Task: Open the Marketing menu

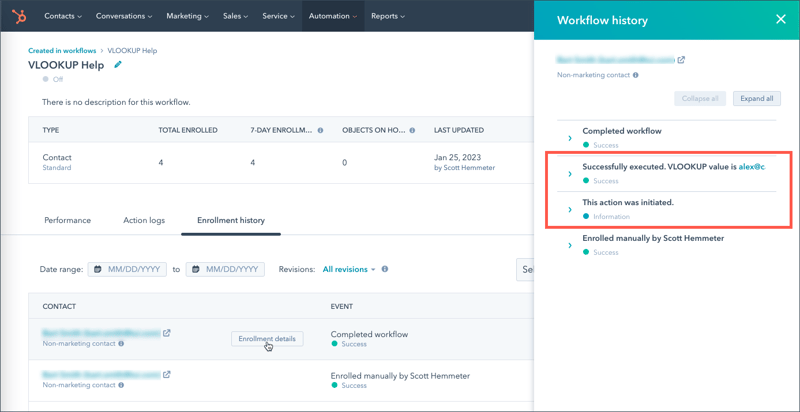Action: point(187,16)
